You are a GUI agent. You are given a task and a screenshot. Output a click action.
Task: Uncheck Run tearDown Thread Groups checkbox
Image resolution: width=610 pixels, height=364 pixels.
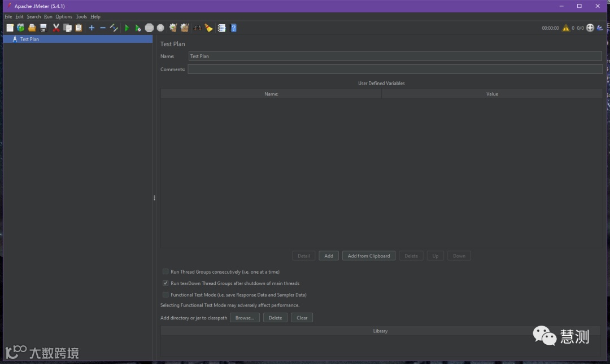(x=165, y=283)
